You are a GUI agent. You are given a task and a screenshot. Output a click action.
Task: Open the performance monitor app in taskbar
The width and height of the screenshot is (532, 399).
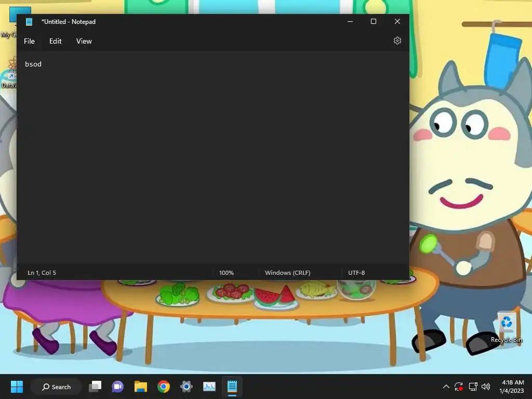tap(209, 387)
